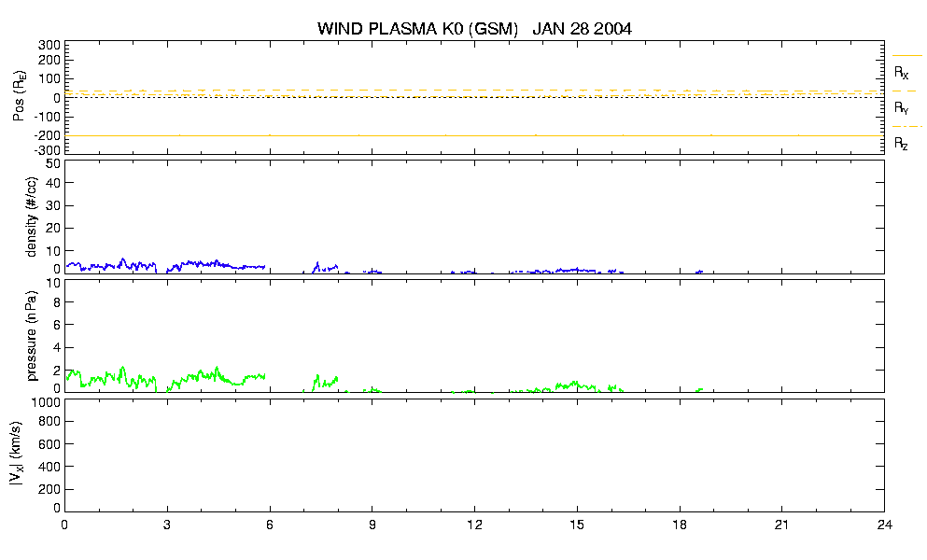Click the Rx legend label
This screenshot has height=560, width=927.
(x=901, y=73)
